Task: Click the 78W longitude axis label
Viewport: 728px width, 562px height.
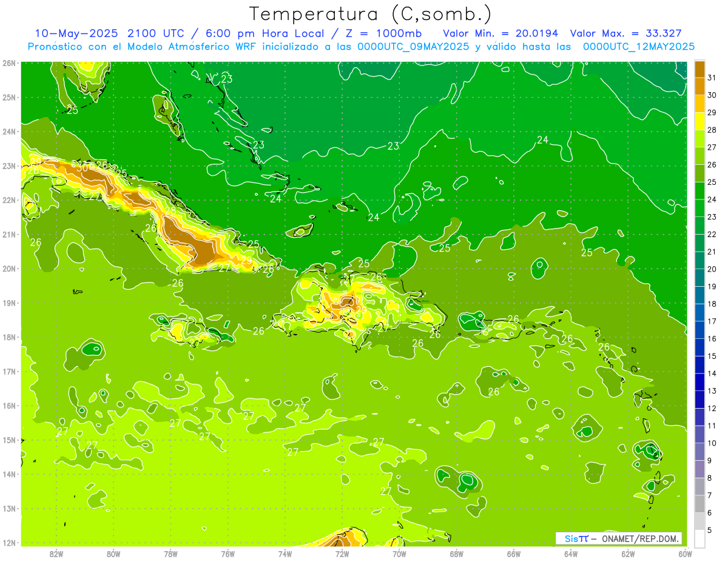Action: tap(170, 554)
